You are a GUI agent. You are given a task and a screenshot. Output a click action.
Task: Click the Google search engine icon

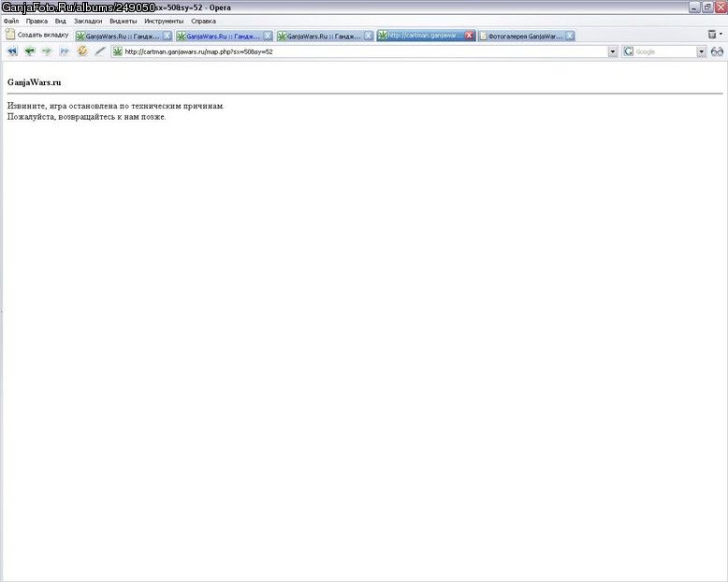tap(629, 51)
